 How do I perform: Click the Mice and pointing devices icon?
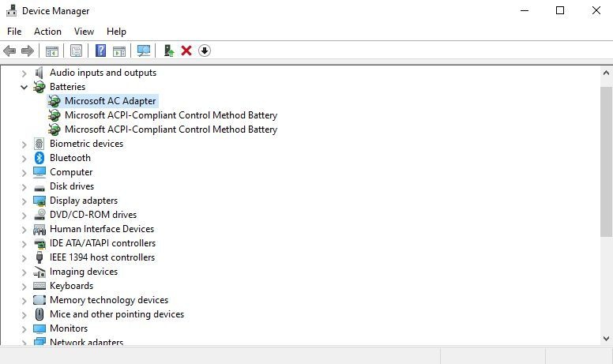click(x=39, y=314)
